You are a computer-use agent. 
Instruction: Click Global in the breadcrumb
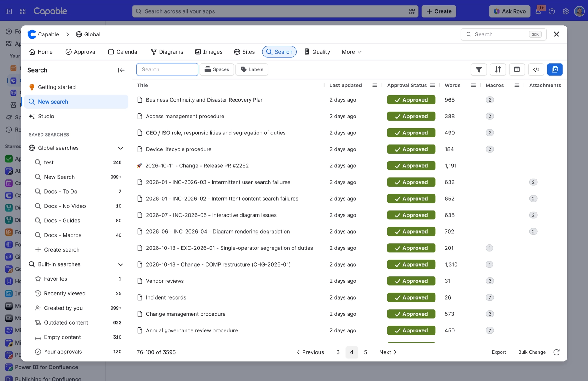point(88,34)
